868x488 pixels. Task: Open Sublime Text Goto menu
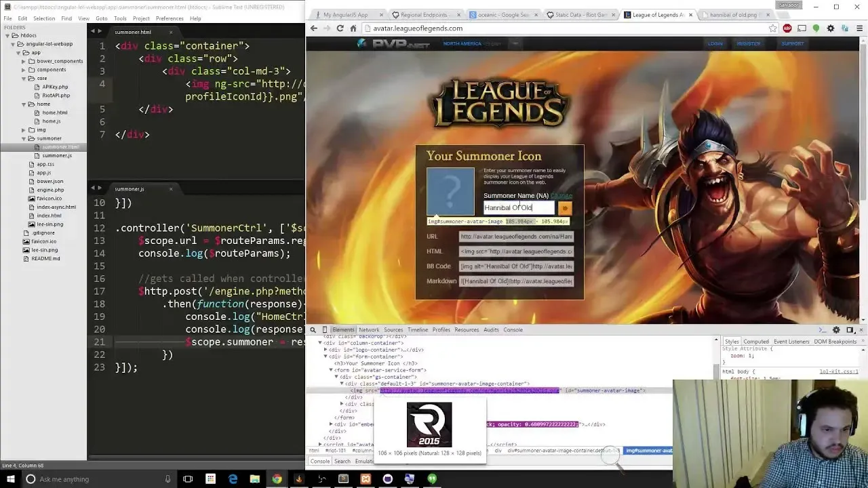(102, 18)
